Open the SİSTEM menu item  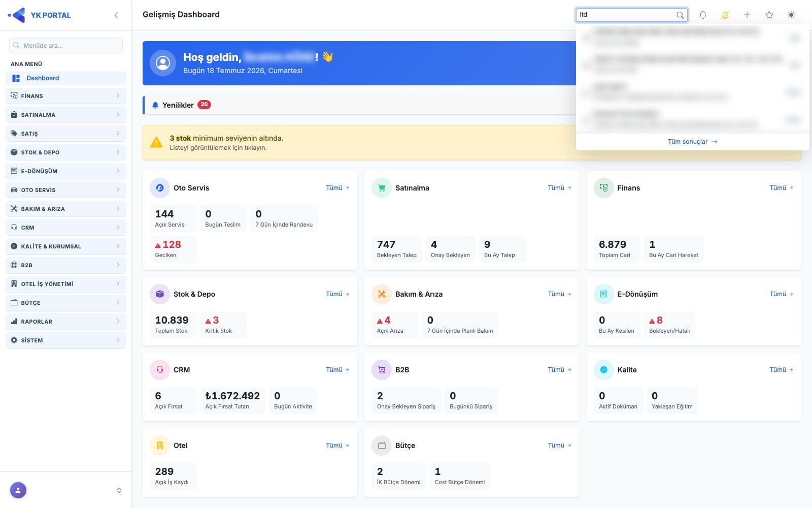point(66,340)
